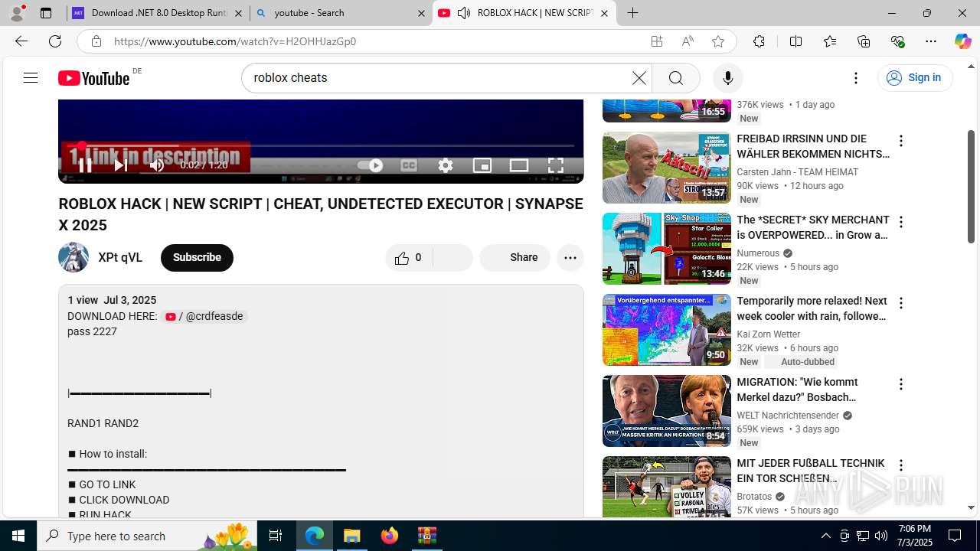Show hidden system tray icons
This screenshot has width=980, height=551.
click(x=825, y=536)
